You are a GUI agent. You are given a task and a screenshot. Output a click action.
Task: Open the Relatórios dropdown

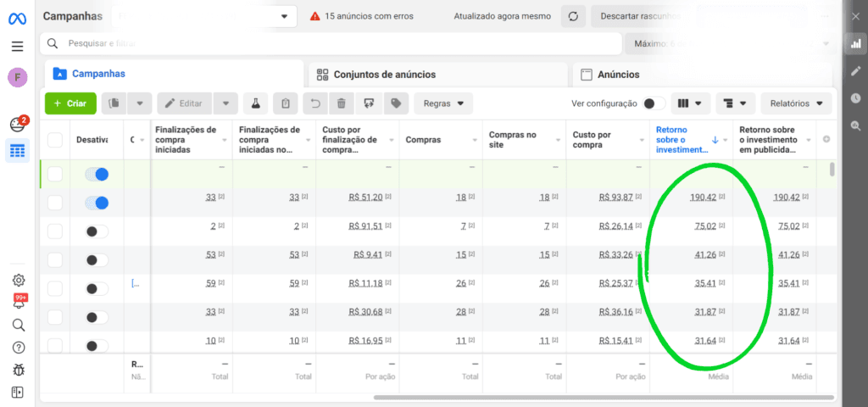click(795, 103)
